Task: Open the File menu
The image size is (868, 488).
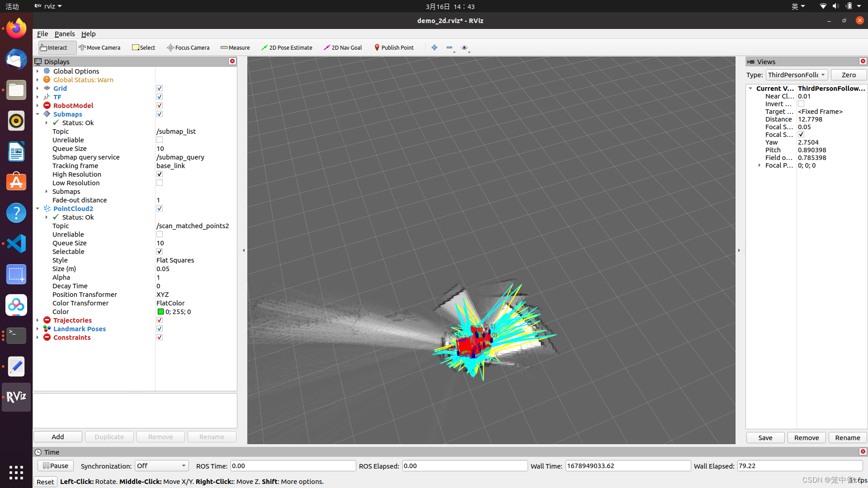Action: 42,34
